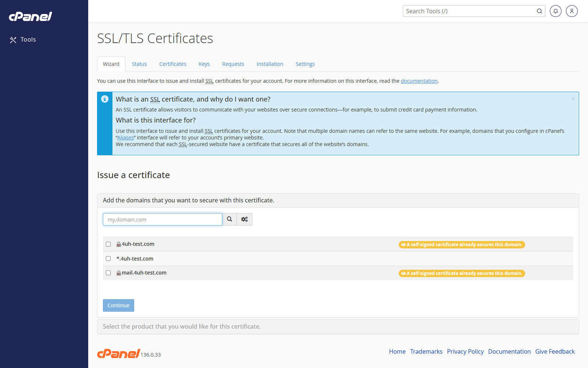
Task: Expand the product selection section header
Action: (x=338, y=327)
